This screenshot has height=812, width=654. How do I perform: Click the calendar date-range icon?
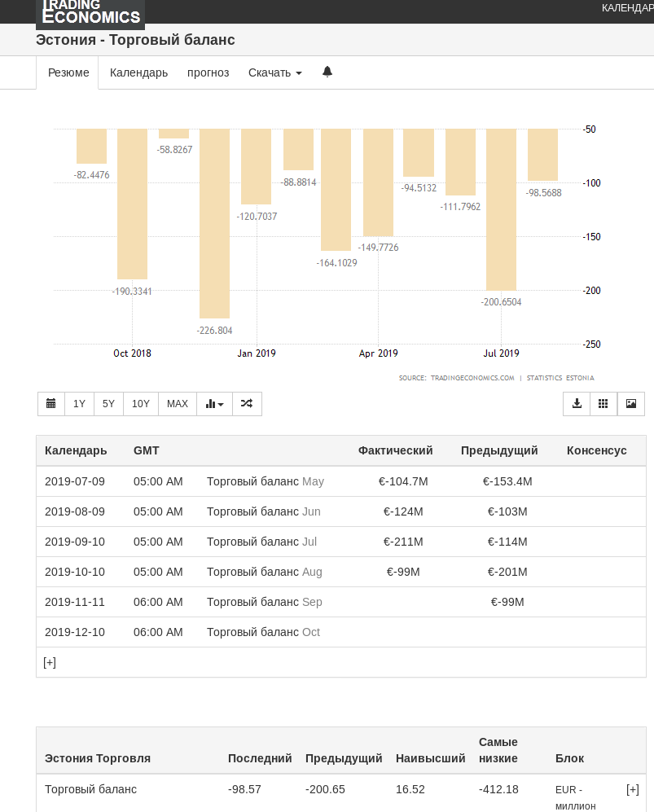point(50,404)
